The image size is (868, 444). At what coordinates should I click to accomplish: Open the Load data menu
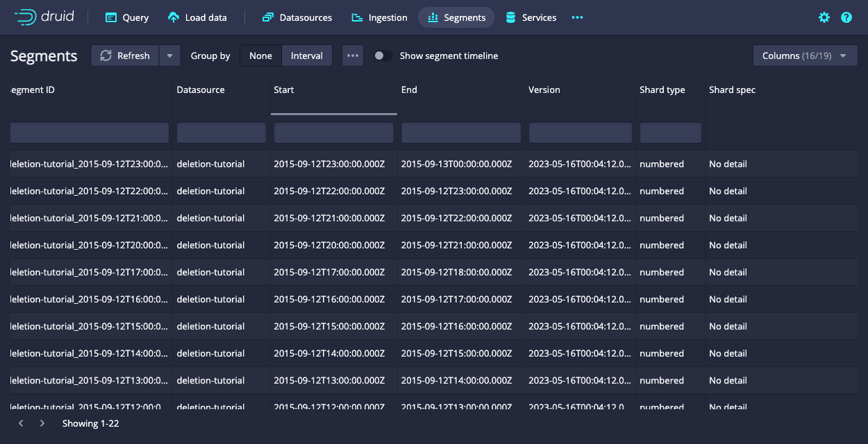click(198, 17)
